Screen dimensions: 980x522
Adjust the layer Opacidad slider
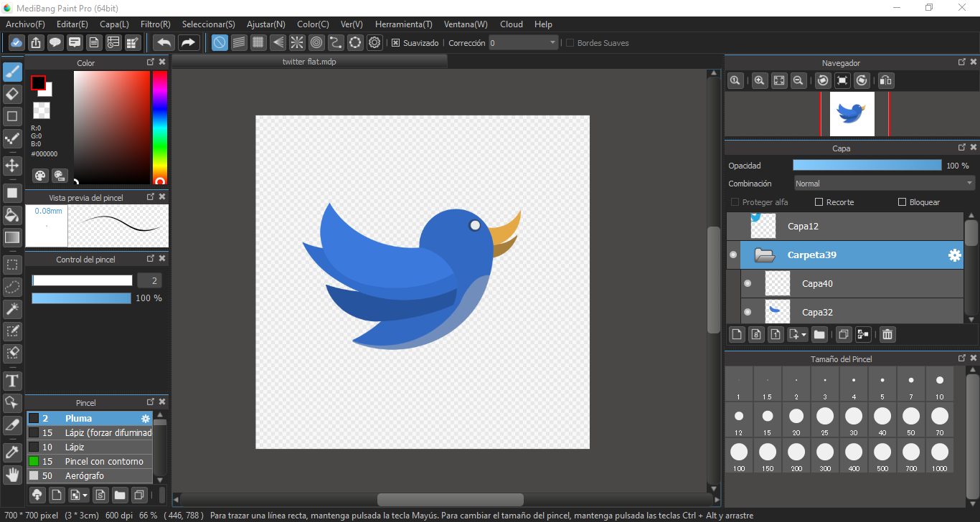click(867, 166)
